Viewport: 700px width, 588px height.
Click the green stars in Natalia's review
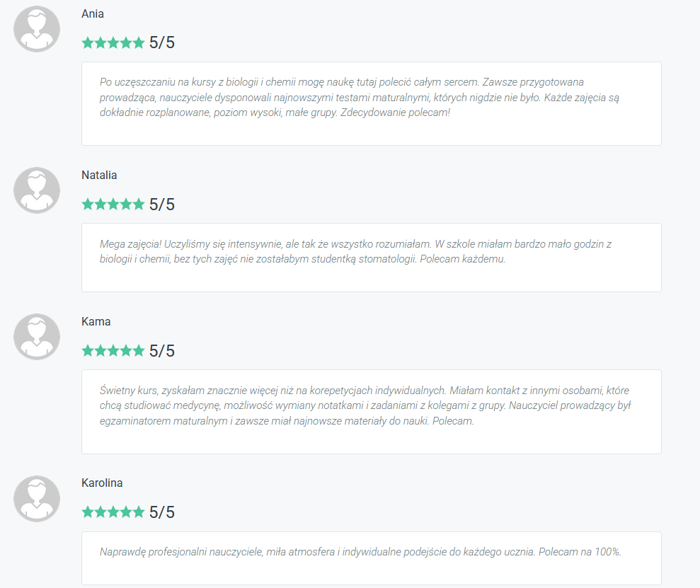[113, 204]
